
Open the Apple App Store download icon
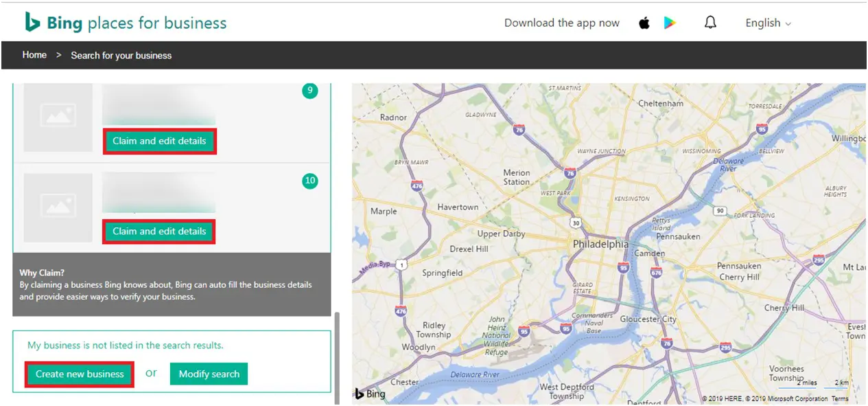click(644, 23)
